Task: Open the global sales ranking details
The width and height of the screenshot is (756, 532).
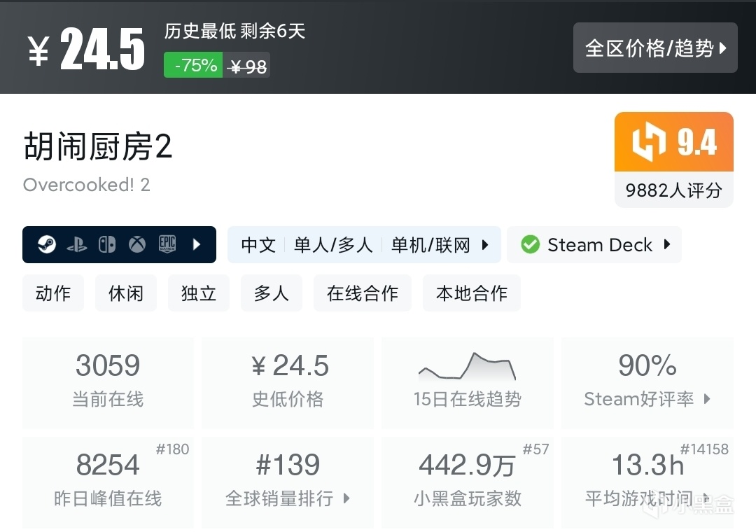Action: tap(288, 482)
